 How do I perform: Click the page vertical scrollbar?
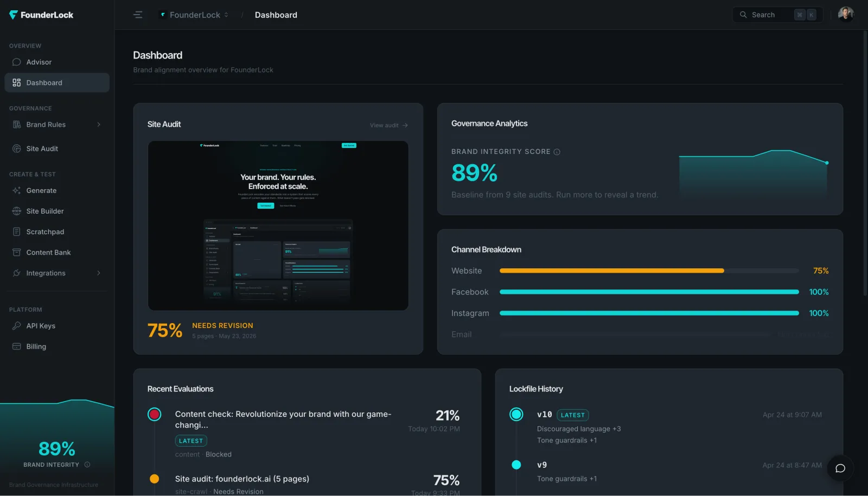coord(865,163)
